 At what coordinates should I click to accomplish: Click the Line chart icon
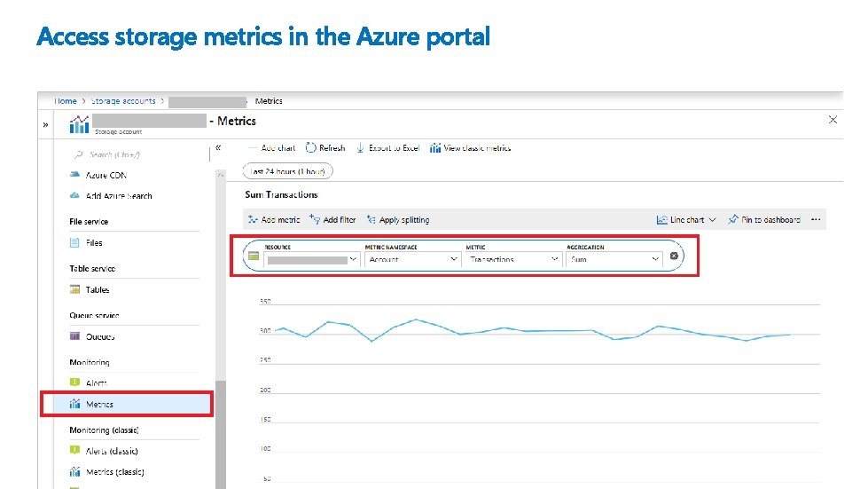pos(661,220)
